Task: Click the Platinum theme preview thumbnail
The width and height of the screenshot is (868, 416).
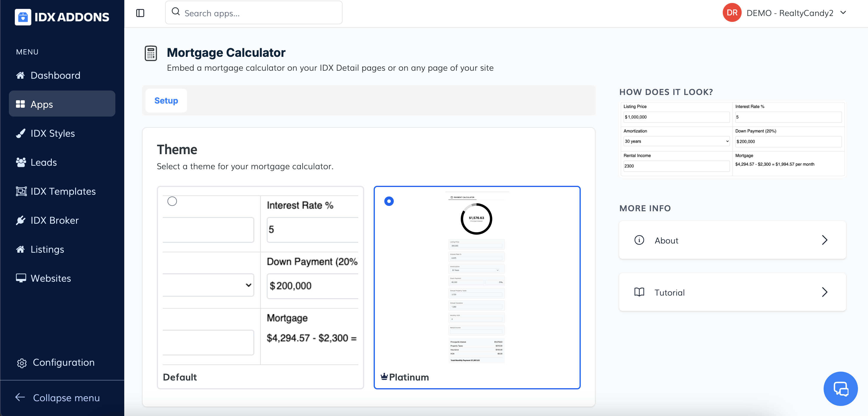Action: [476, 278]
